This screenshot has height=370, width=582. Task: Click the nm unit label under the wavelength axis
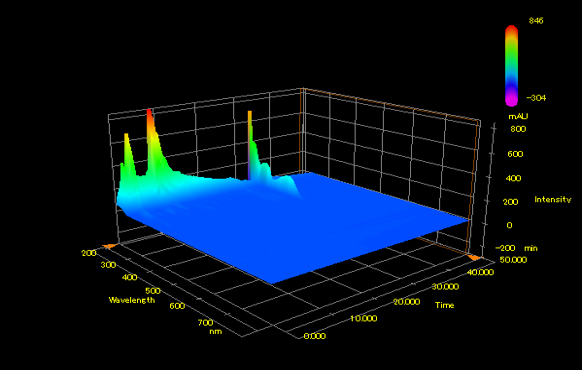[216, 331]
